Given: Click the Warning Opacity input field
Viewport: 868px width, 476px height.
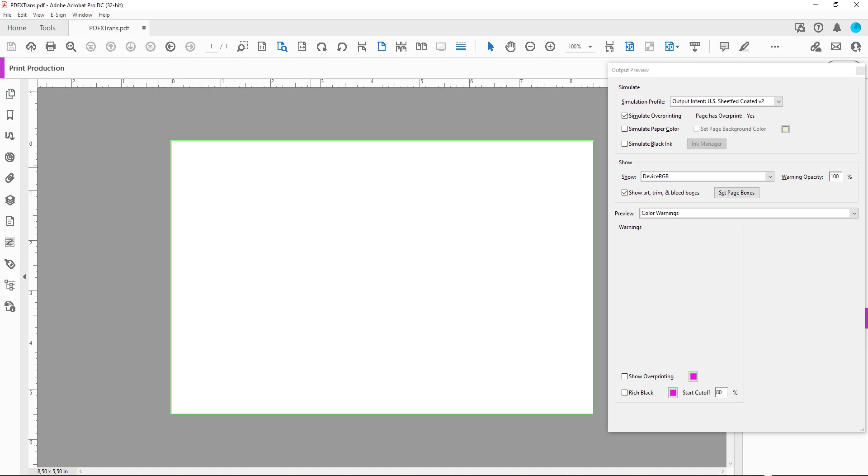Looking at the screenshot, I should [835, 176].
